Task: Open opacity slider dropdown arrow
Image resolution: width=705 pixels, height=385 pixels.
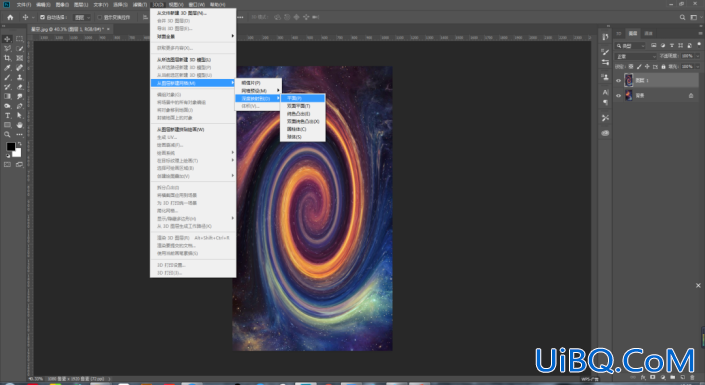Action: (698, 56)
